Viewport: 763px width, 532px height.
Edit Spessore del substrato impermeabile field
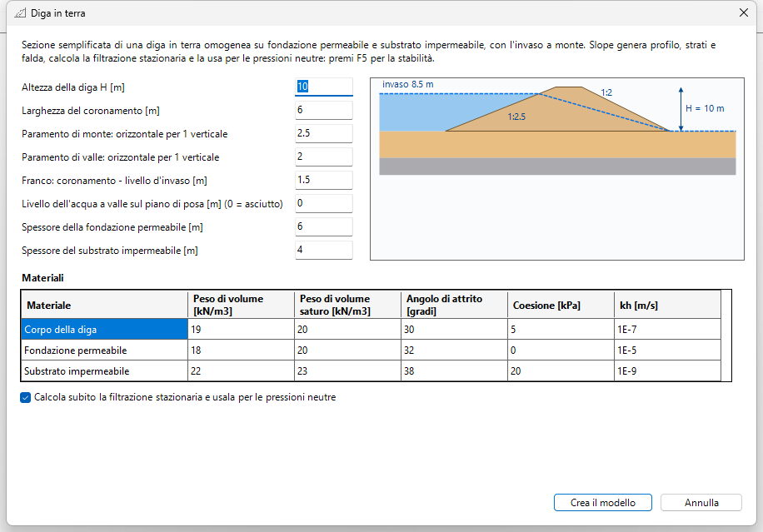point(323,250)
